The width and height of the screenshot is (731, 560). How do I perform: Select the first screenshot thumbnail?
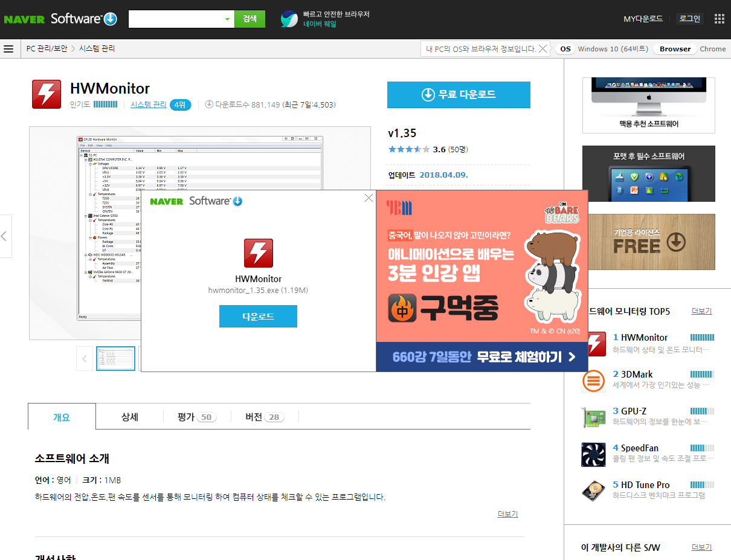tap(116, 359)
